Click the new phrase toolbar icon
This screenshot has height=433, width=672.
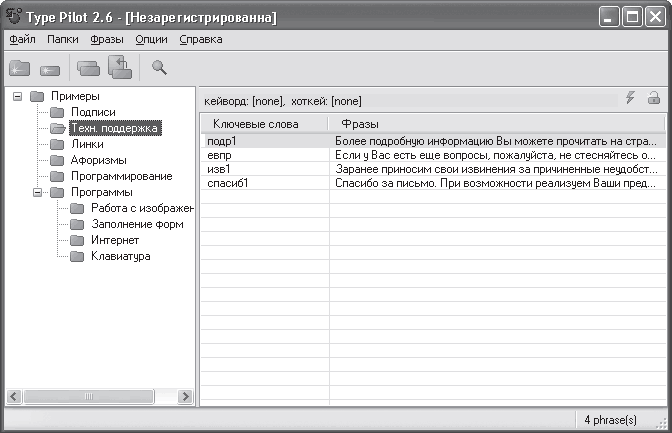(x=50, y=70)
